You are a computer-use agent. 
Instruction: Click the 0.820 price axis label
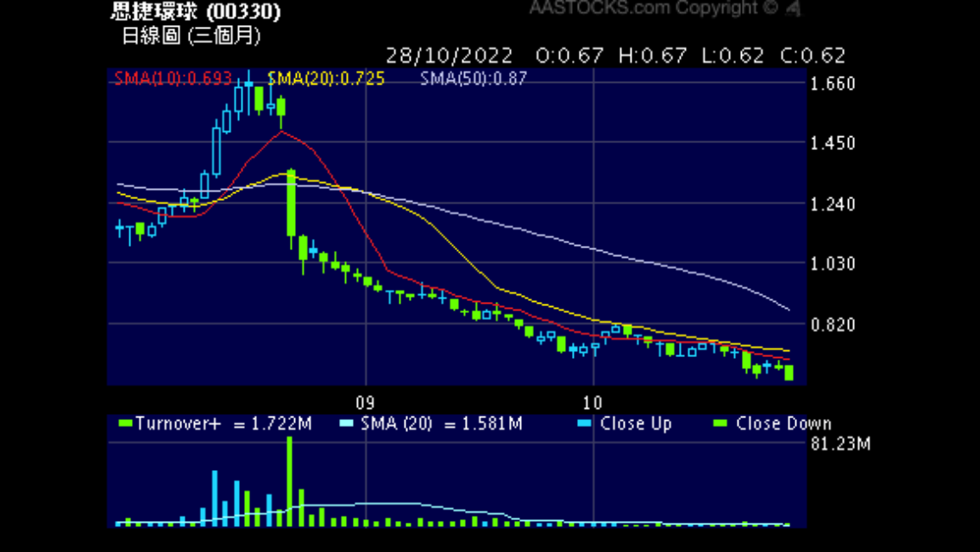pyautogui.click(x=832, y=325)
